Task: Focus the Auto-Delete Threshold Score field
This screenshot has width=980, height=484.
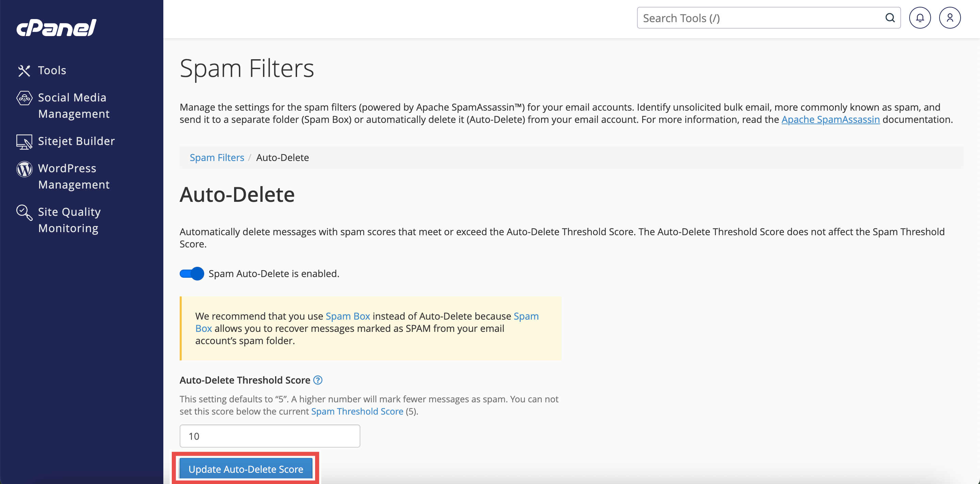Action: [x=269, y=436]
